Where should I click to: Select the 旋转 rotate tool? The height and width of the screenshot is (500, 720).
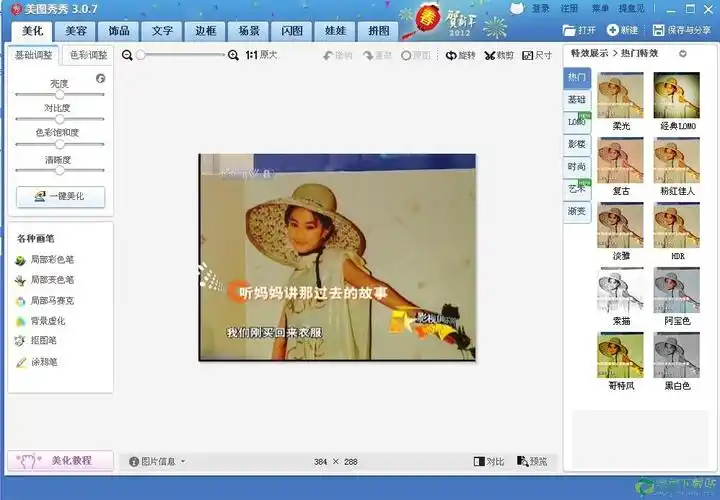coord(461,56)
